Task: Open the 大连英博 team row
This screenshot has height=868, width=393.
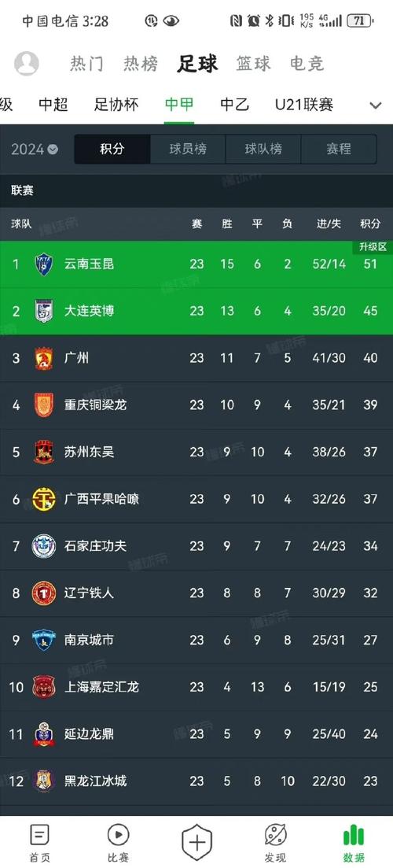Action: 196,311
